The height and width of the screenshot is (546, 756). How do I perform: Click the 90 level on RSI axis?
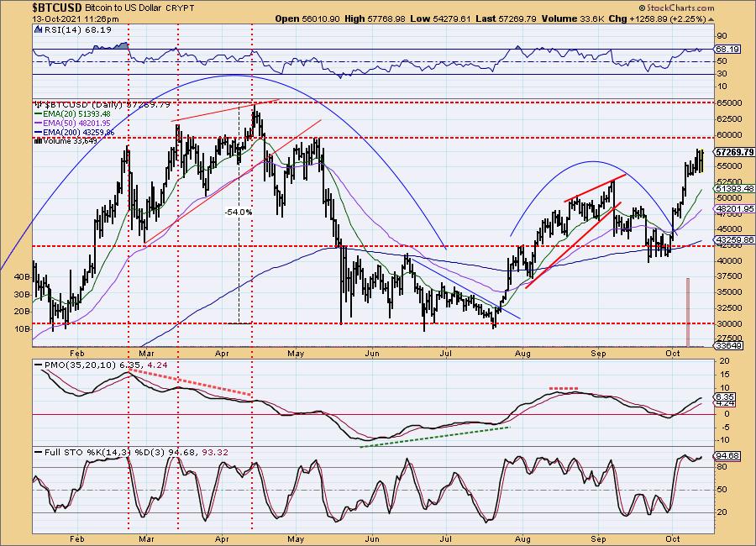point(722,35)
